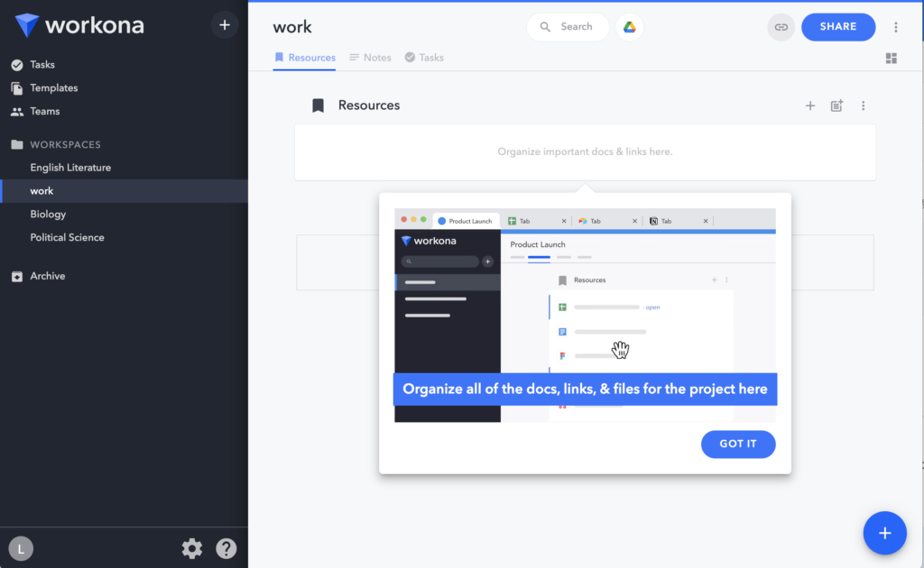
Task: Open settings via the gear icon
Action: pyautogui.click(x=192, y=548)
